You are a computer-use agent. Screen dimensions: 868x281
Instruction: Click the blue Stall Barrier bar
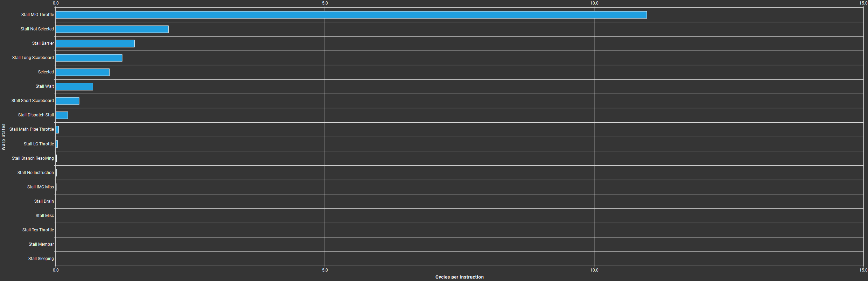pyautogui.click(x=95, y=43)
